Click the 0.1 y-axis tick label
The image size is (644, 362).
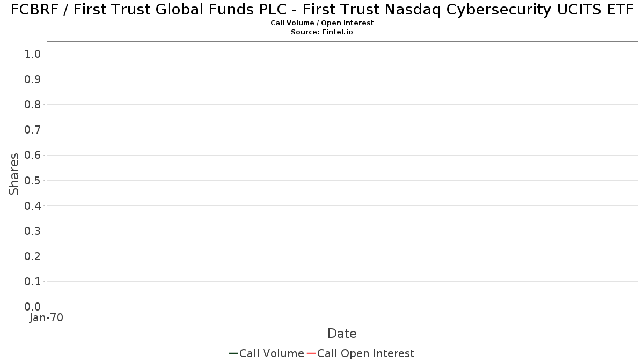point(33,282)
